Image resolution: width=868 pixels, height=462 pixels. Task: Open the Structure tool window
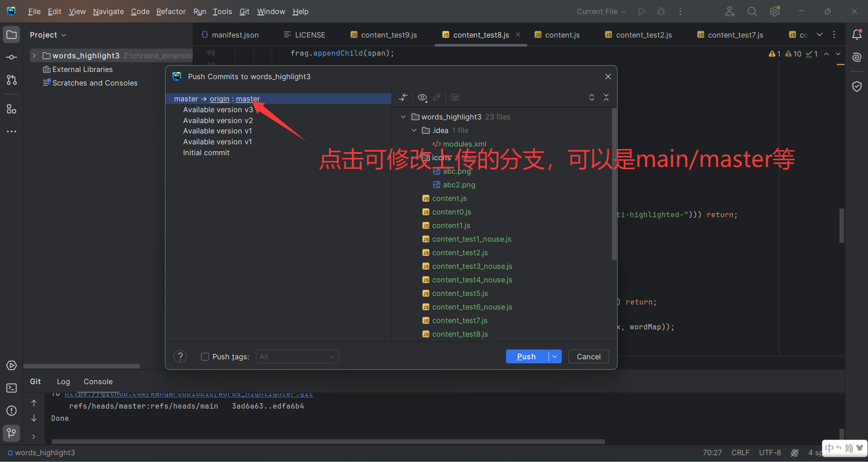11,109
